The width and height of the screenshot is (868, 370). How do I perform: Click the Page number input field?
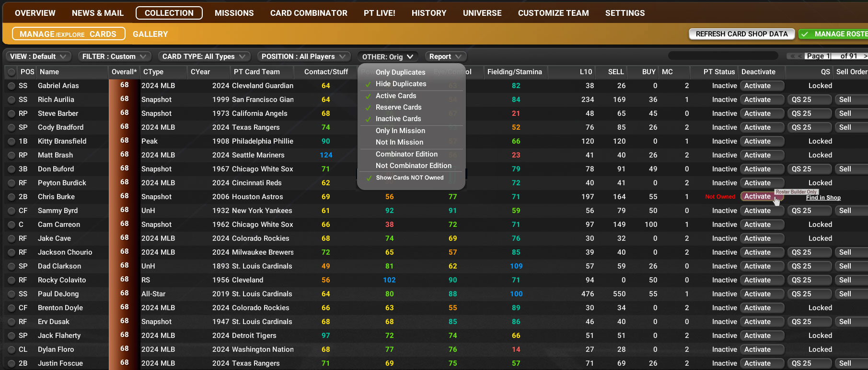click(820, 56)
